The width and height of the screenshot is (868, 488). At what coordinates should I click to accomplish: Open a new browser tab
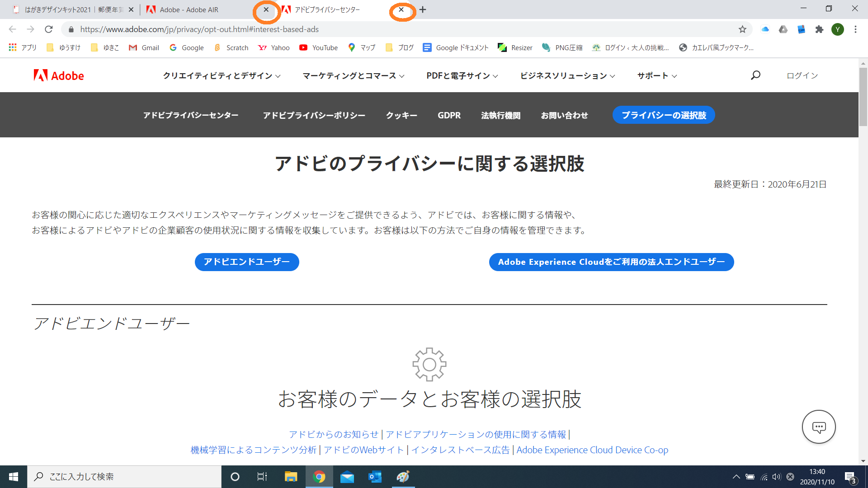pos(423,9)
